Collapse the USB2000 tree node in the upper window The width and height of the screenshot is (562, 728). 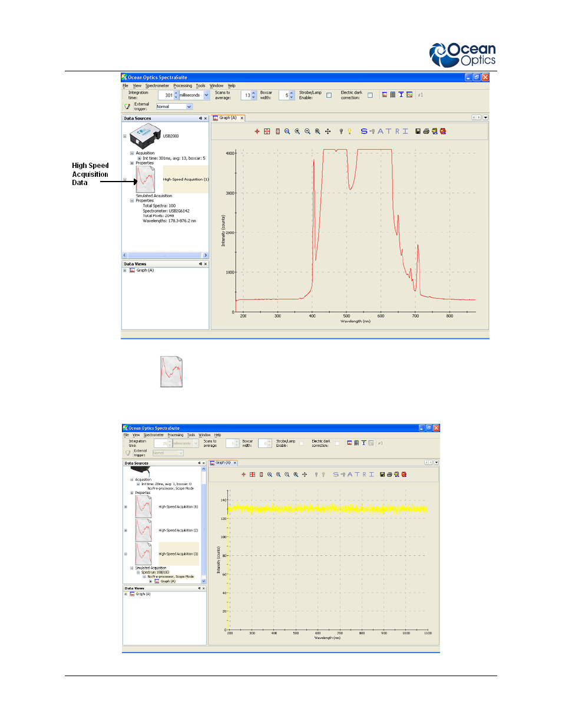tap(125, 136)
